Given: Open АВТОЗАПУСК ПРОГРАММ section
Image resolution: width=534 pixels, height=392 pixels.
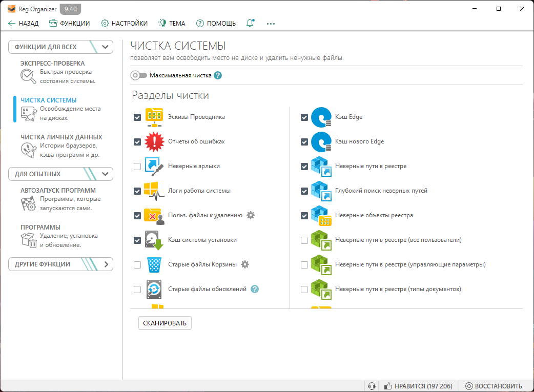Looking at the screenshot, I should 58,191.
